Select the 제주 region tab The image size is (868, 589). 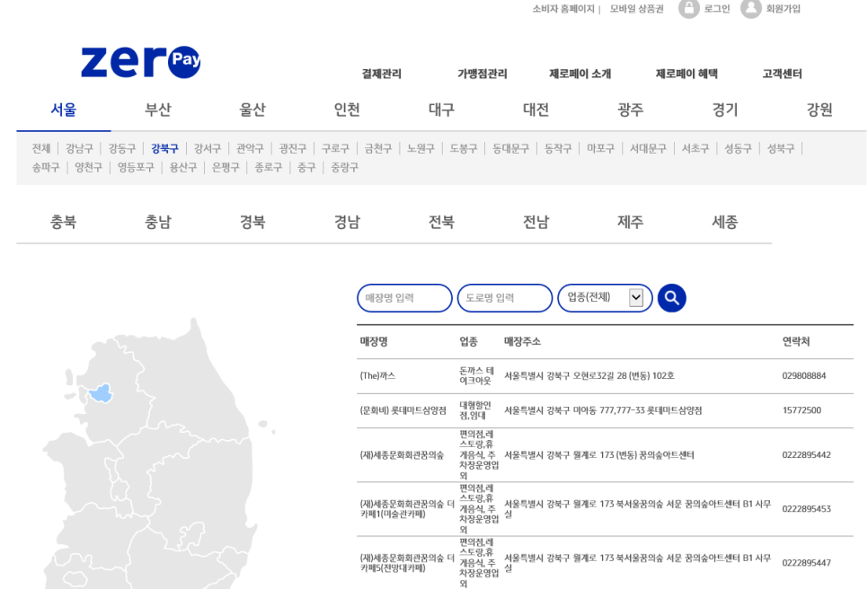point(631,223)
